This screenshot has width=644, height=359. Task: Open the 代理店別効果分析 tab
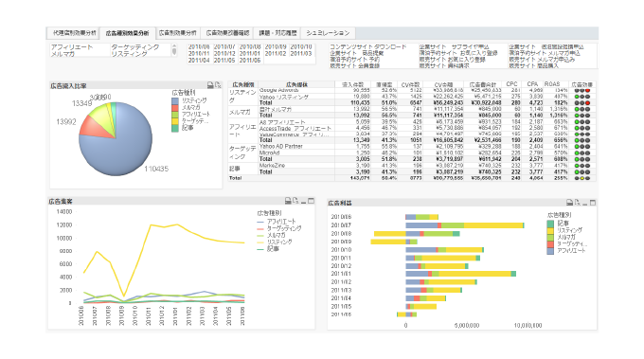pos(74,33)
